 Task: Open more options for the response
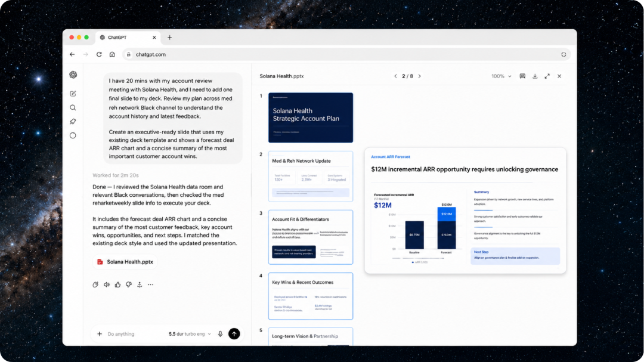151,284
